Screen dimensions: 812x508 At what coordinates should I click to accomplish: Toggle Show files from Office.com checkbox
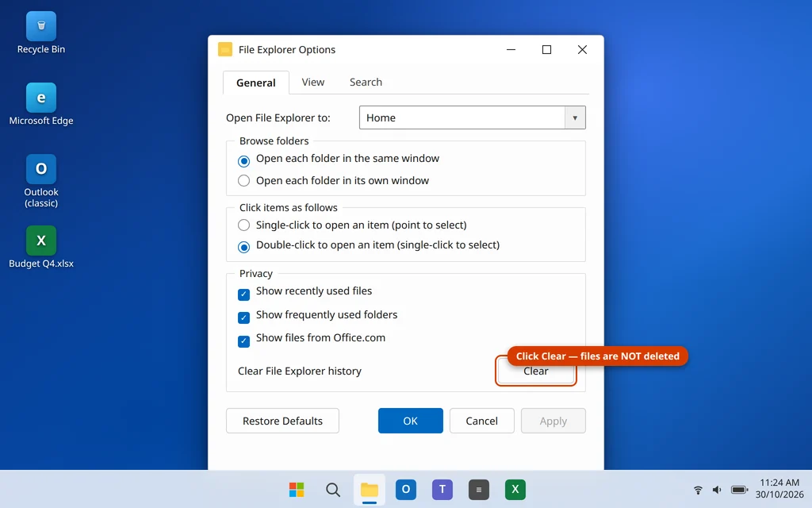[x=244, y=341]
